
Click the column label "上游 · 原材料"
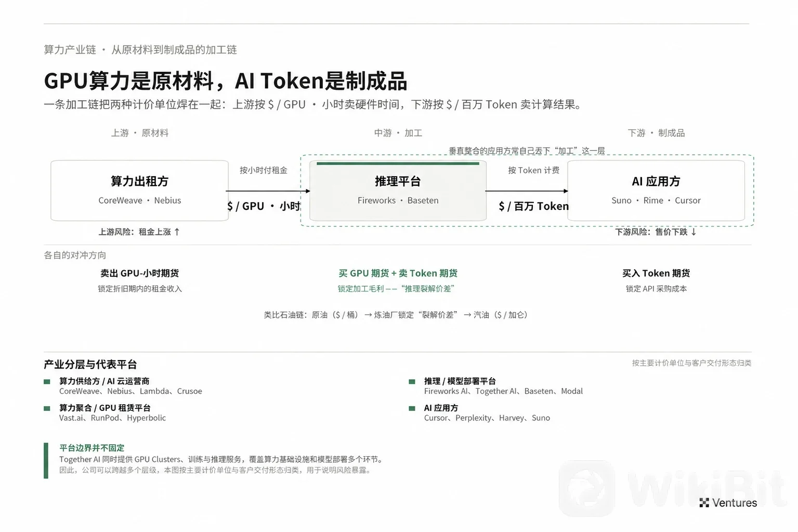pos(140,133)
